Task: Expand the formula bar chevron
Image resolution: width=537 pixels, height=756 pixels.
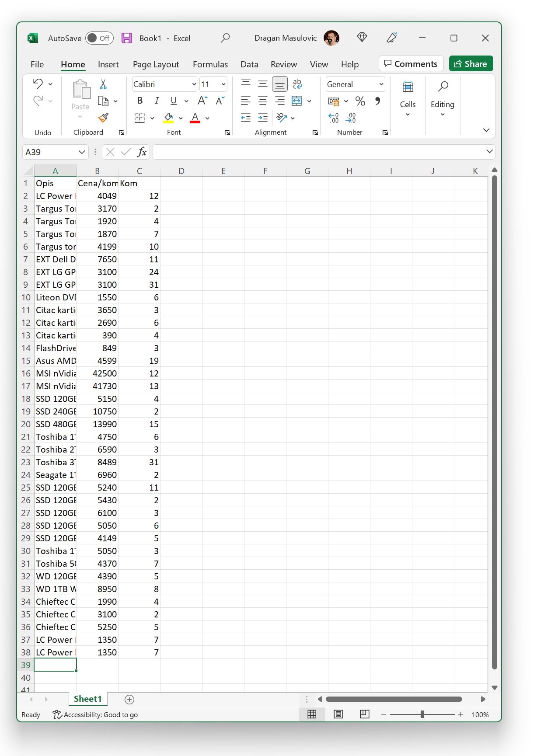Action: tap(489, 151)
